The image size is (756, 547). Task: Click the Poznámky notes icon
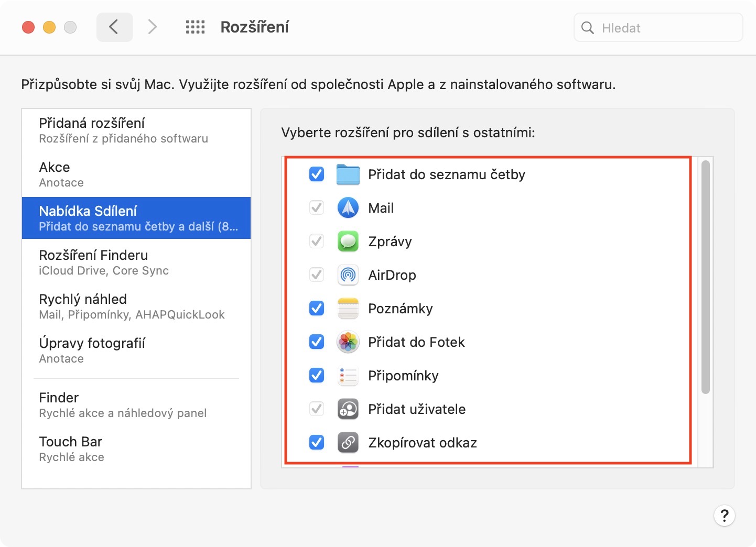click(348, 309)
